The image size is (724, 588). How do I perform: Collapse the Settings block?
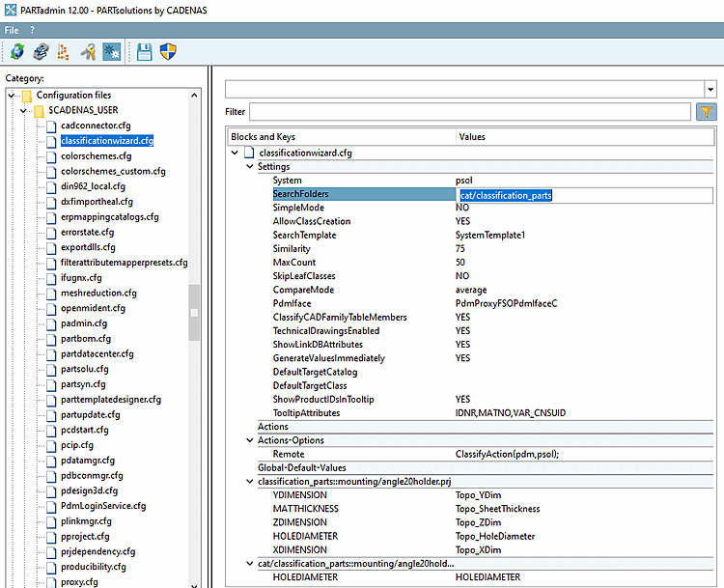pyautogui.click(x=251, y=167)
